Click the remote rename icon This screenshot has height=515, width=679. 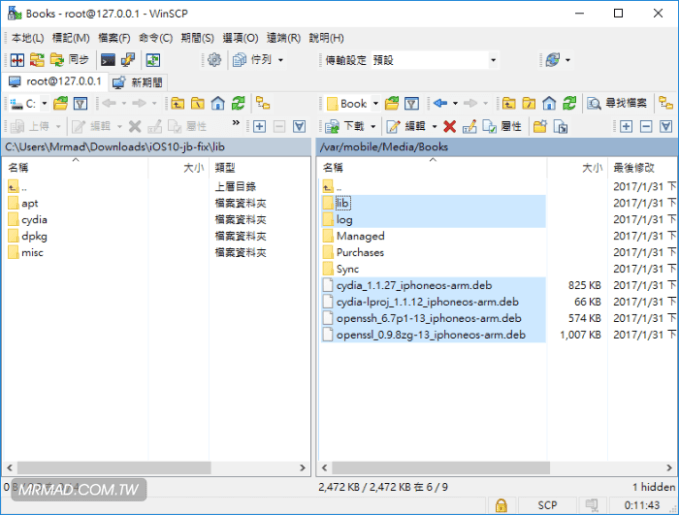tap(469, 126)
